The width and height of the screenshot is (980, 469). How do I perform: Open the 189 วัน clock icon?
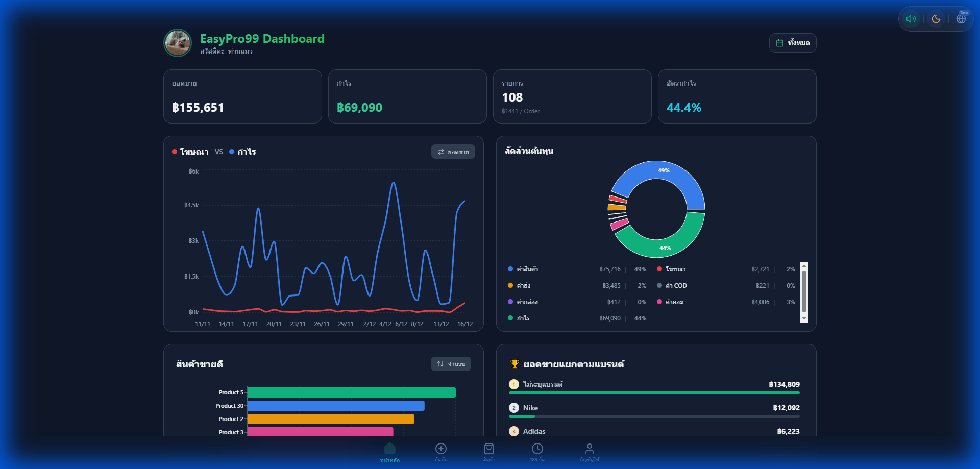(537, 449)
